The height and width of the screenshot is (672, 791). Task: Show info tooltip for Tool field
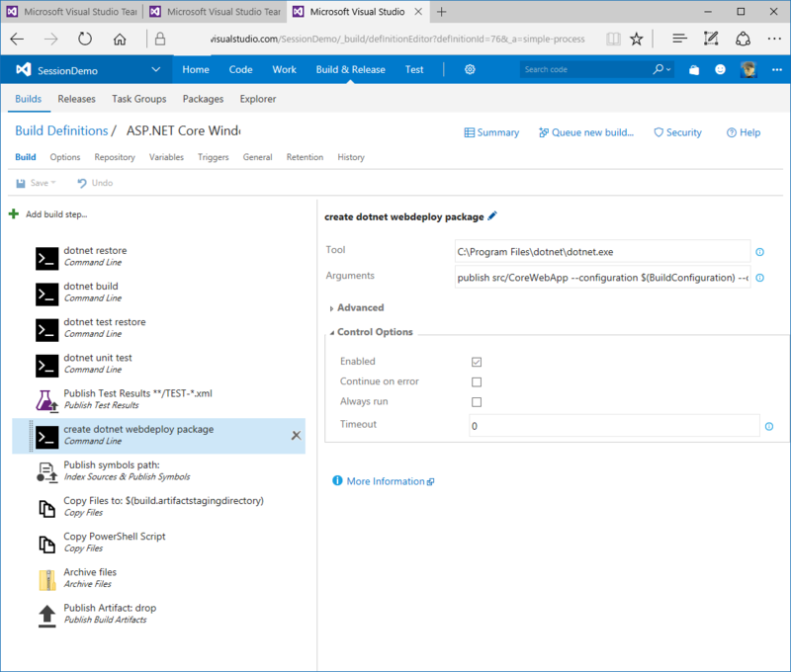tap(759, 252)
